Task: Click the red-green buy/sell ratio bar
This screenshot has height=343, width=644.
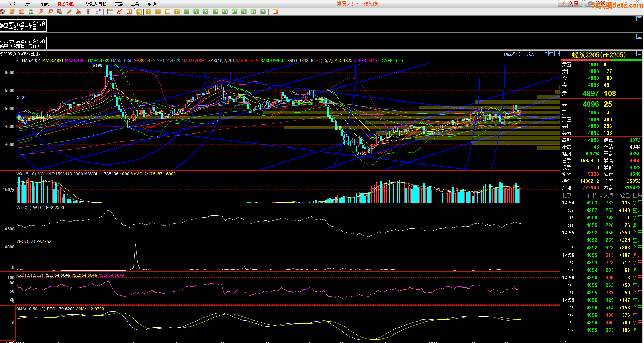Action: tap(602, 60)
